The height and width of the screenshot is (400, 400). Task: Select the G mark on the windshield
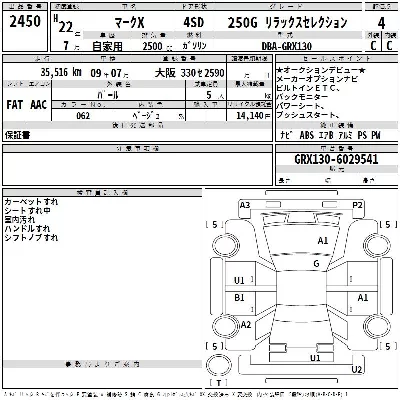pos(316,264)
